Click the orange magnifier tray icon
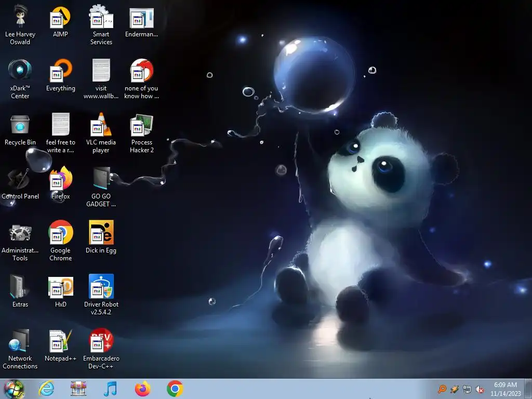532x399 pixels. coord(442,389)
